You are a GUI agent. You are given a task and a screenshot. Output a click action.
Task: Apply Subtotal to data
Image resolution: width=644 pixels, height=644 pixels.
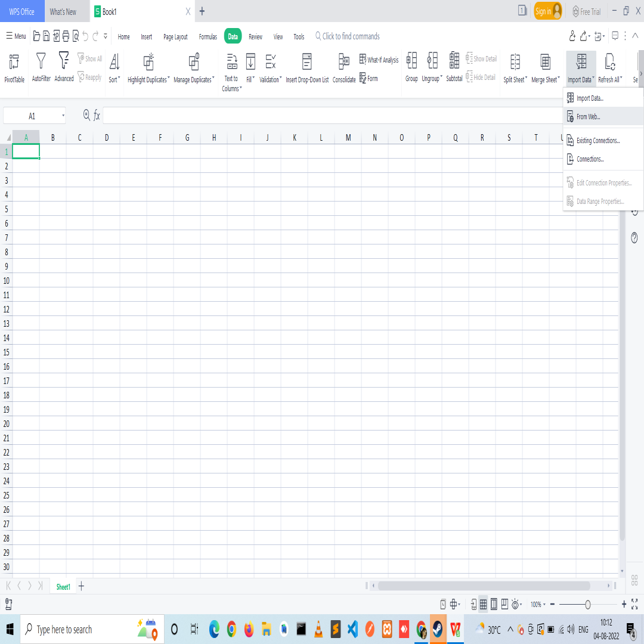click(454, 67)
